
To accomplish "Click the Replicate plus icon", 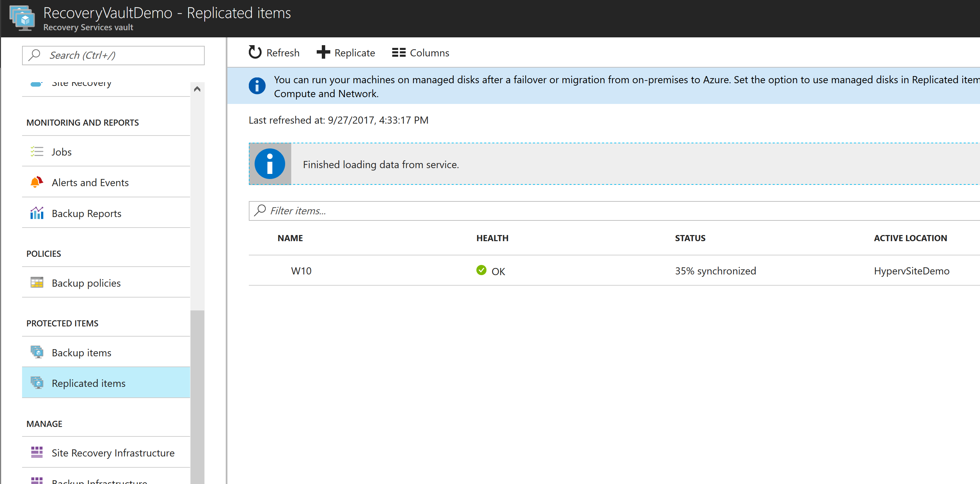I will pos(323,52).
